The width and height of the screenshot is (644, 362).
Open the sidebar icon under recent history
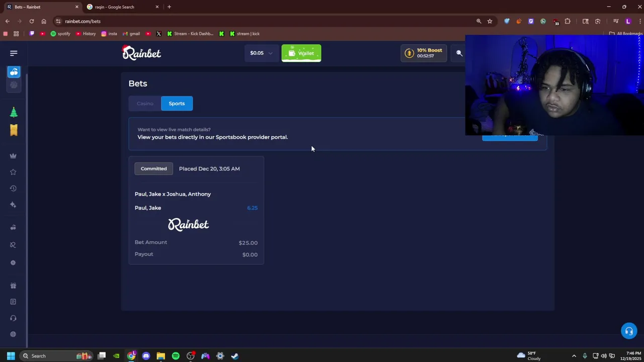pos(13,205)
